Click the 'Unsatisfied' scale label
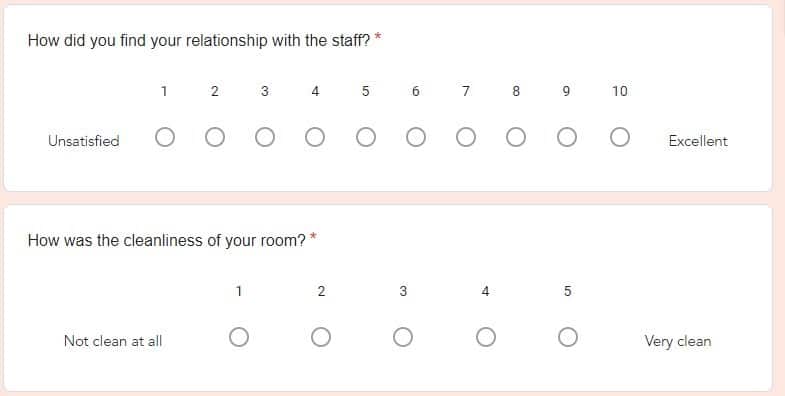The width and height of the screenshot is (785, 396). coord(84,141)
